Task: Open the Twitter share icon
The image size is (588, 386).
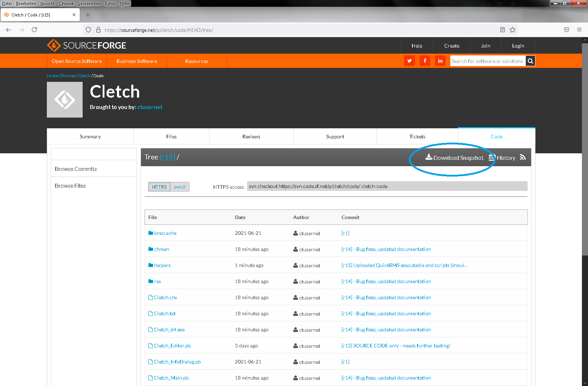Action: click(x=410, y=61)
